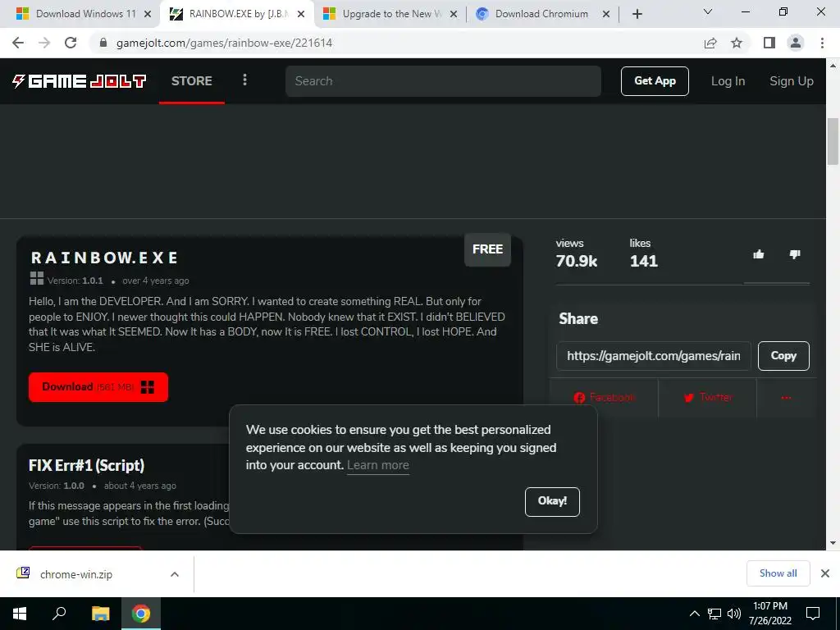The height and width of the screenshot is (630, 840).
Task: Go forward in browser history
Action: [44, 43]
